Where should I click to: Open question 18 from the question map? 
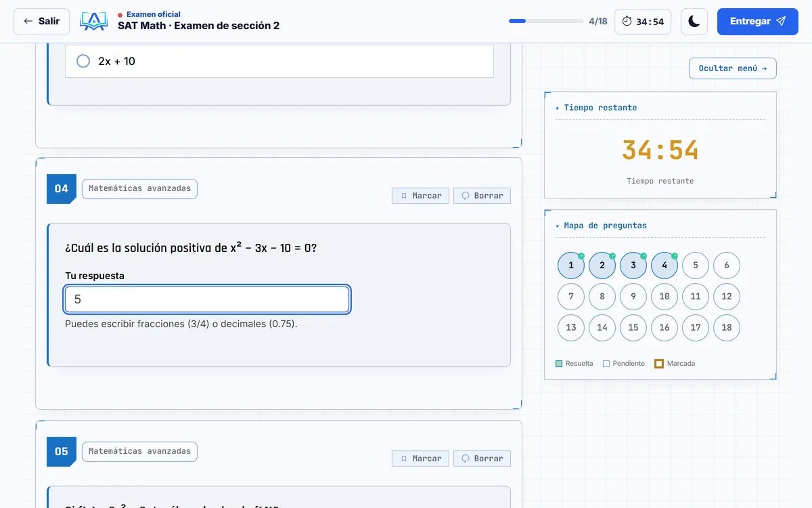(727, 328)
